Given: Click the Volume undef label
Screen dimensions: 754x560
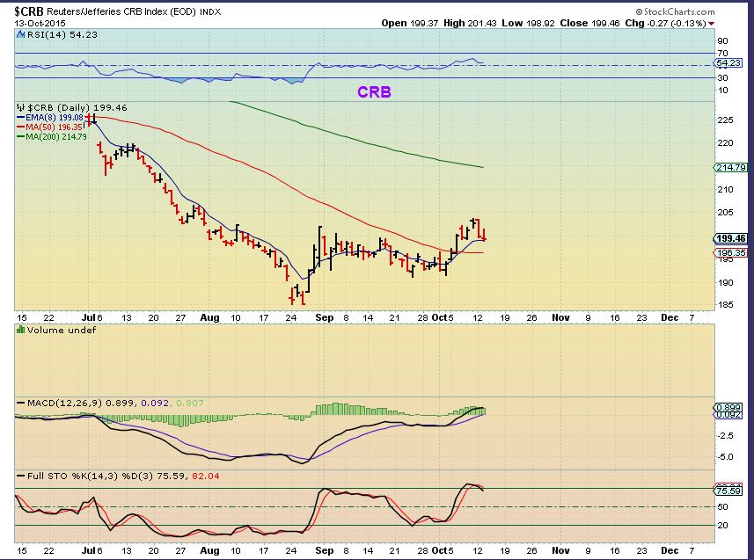Looking at the screenshot, I should coord(62,330).
